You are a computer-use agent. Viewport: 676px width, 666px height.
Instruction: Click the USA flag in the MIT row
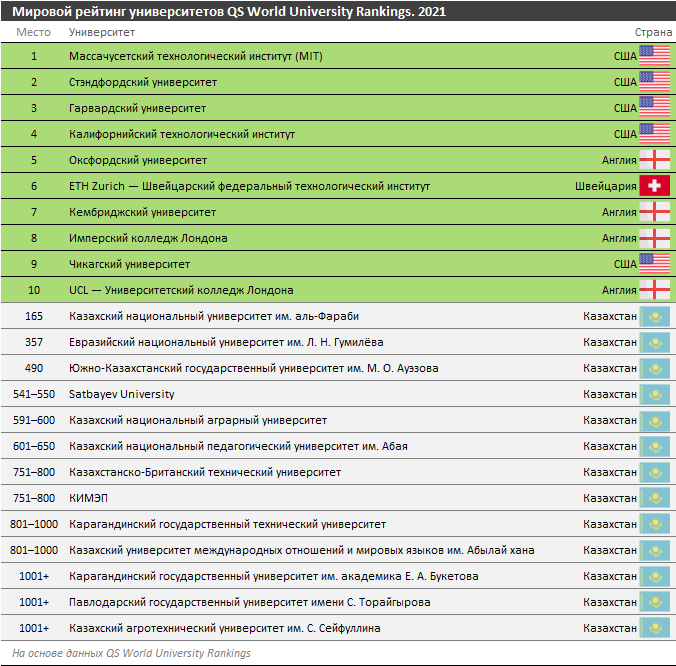pos(654,56)
